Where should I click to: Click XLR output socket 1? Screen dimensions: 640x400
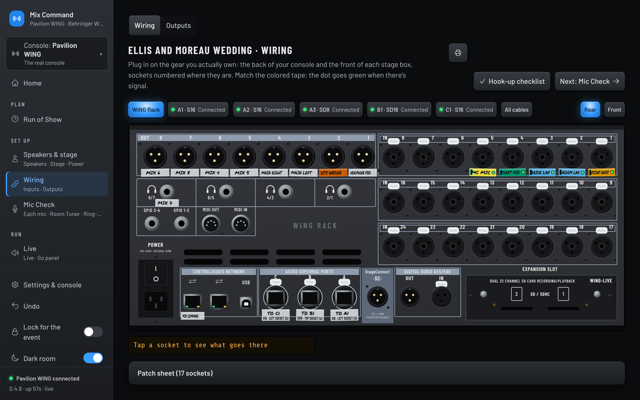362,156
